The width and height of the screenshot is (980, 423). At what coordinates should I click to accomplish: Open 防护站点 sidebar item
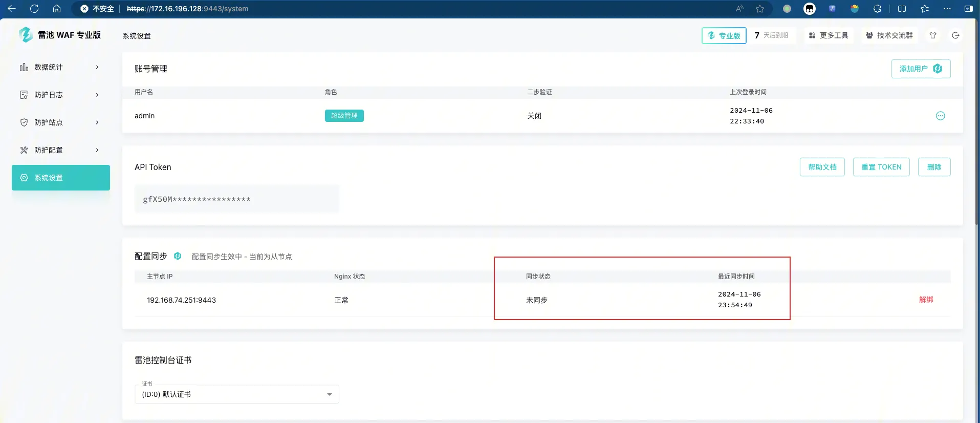click(x=60, y=122)
